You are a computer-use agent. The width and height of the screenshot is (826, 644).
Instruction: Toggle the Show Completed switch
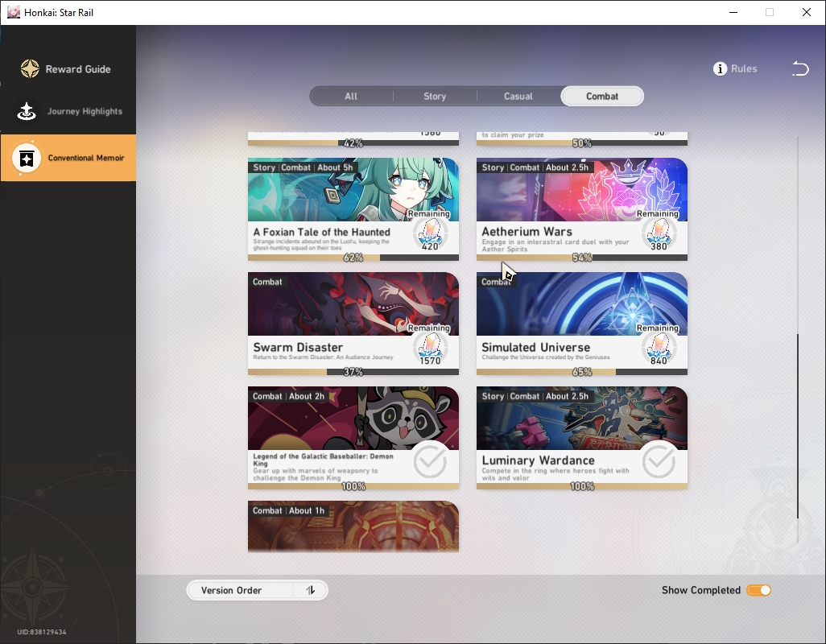(x=758, y=590)
